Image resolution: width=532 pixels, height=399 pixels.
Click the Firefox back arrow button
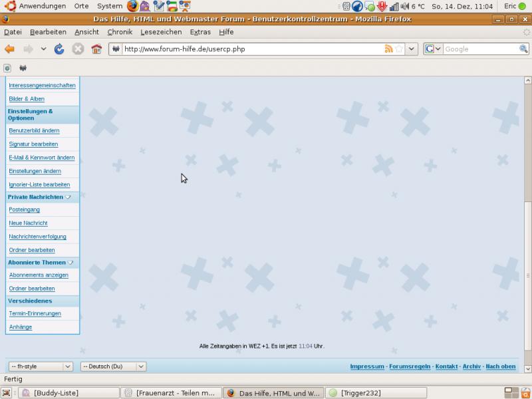(10, 49)
